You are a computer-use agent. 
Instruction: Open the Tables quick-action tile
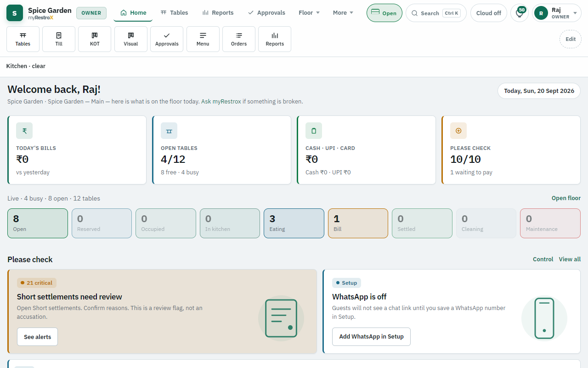pyautogui.click(x=23, y=39)
